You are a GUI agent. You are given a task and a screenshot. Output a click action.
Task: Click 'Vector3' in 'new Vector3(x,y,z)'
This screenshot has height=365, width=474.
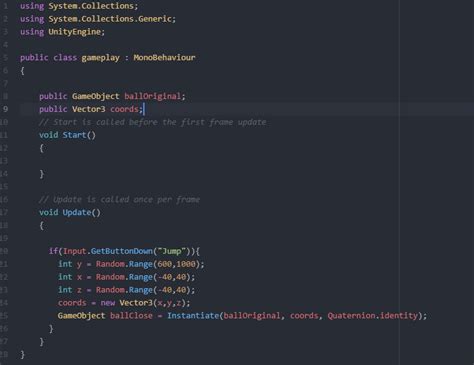pos(136,303)
